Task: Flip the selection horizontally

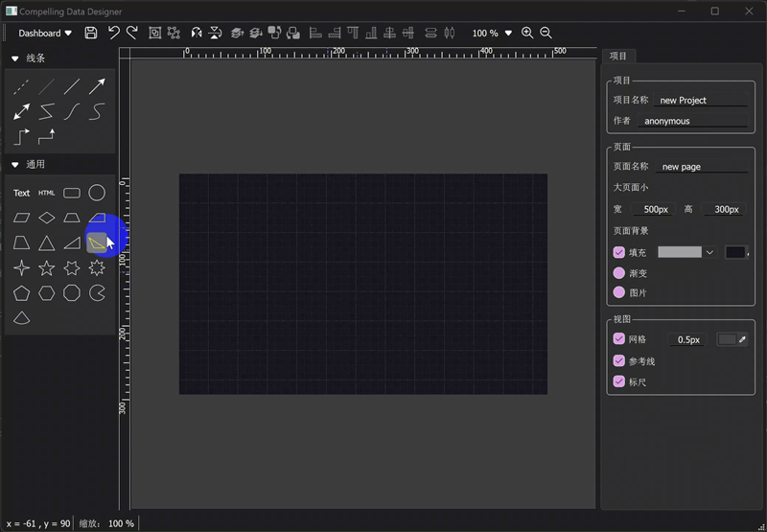Action: coord(197,33)
